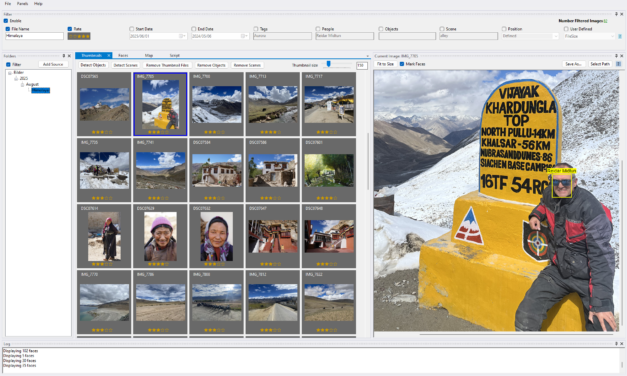Click the folder icon of the 2025 node
The height and width of the screenshot is (376, 627).
point(16,78)
